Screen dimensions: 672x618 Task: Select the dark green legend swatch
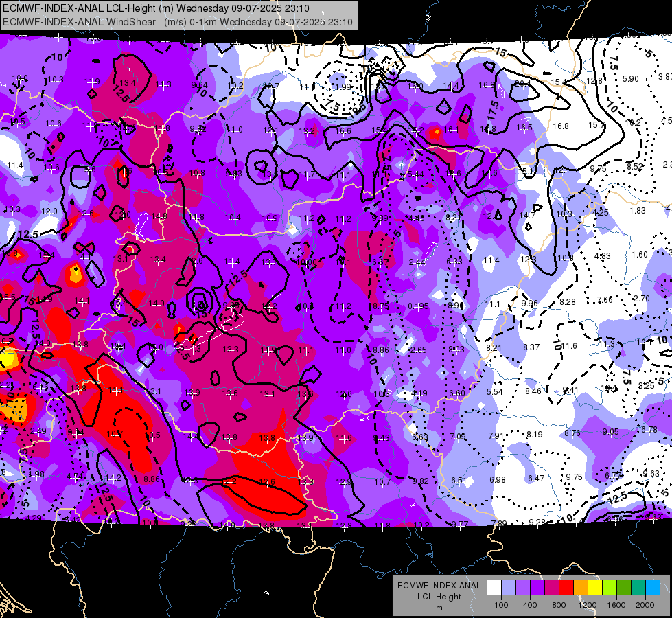coord(623,588)
